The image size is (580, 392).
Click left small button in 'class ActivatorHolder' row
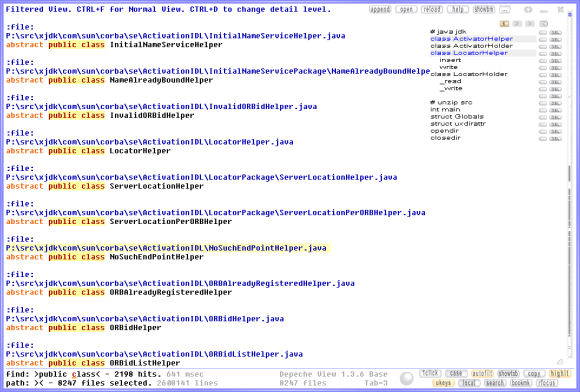tap(543, 47)
